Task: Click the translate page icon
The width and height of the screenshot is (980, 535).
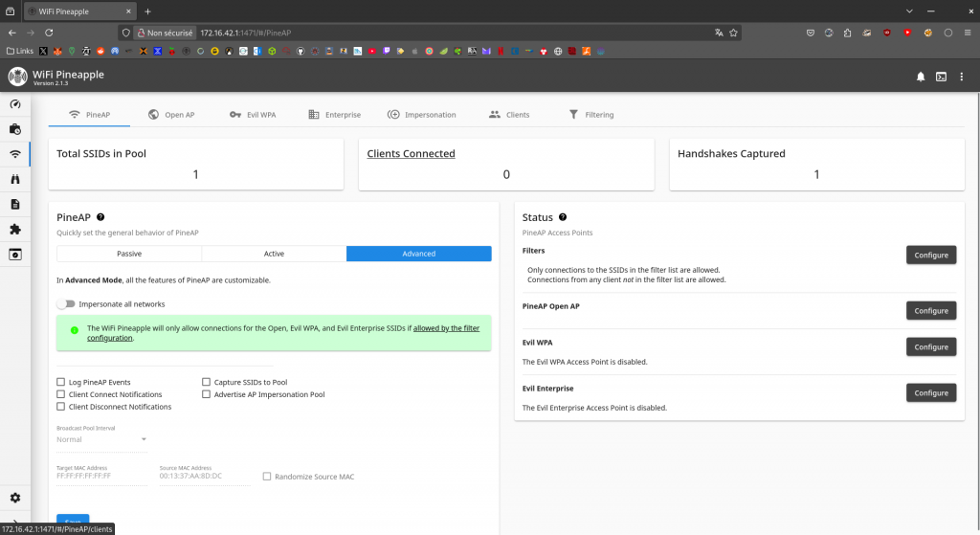Action: [719, 33]
